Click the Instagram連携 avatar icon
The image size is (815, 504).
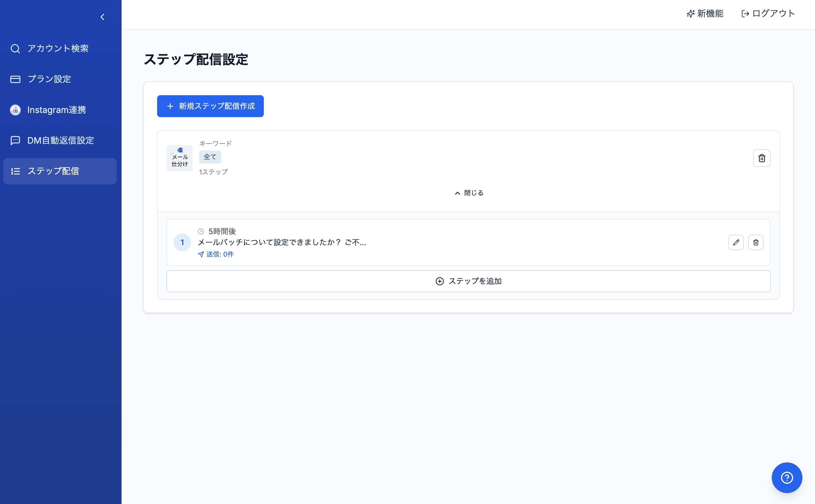click(x=15, y=110)
